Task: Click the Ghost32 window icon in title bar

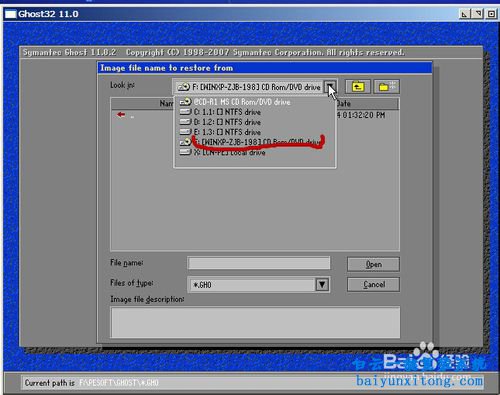Action: coord(11,14)
